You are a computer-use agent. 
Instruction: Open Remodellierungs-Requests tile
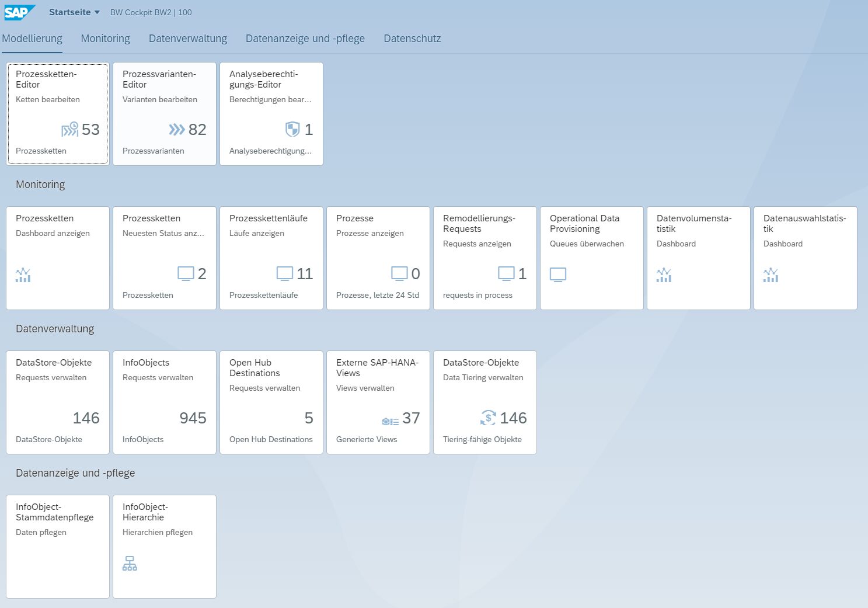(x=484, y=258)
